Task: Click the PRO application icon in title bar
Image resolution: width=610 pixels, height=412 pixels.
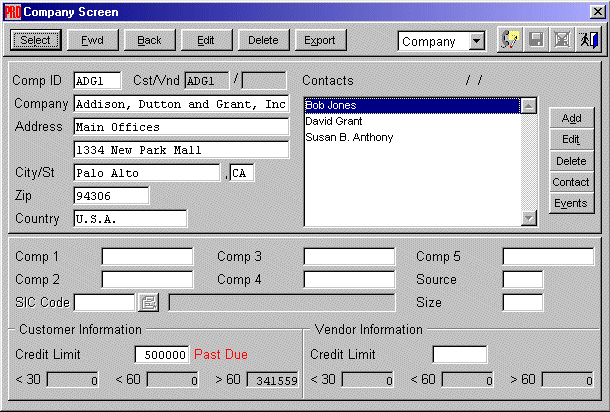Action: pos(13,12)
